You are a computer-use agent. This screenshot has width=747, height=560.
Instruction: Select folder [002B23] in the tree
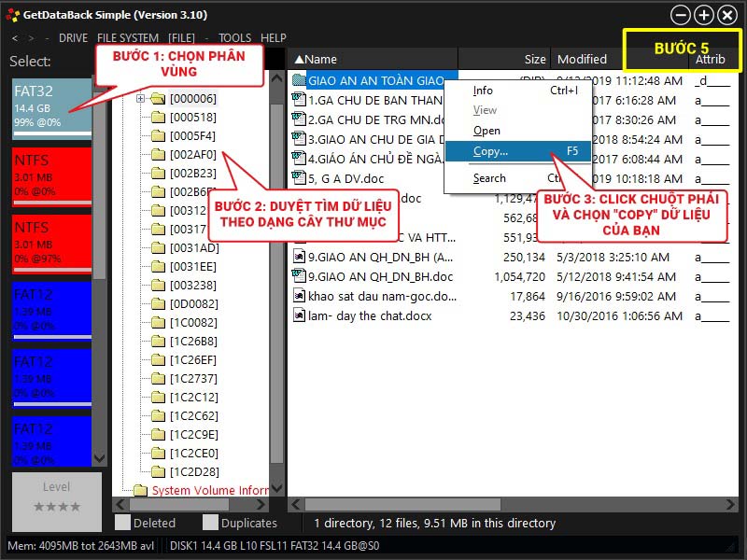pyautogui.click(x=193, y=174)
